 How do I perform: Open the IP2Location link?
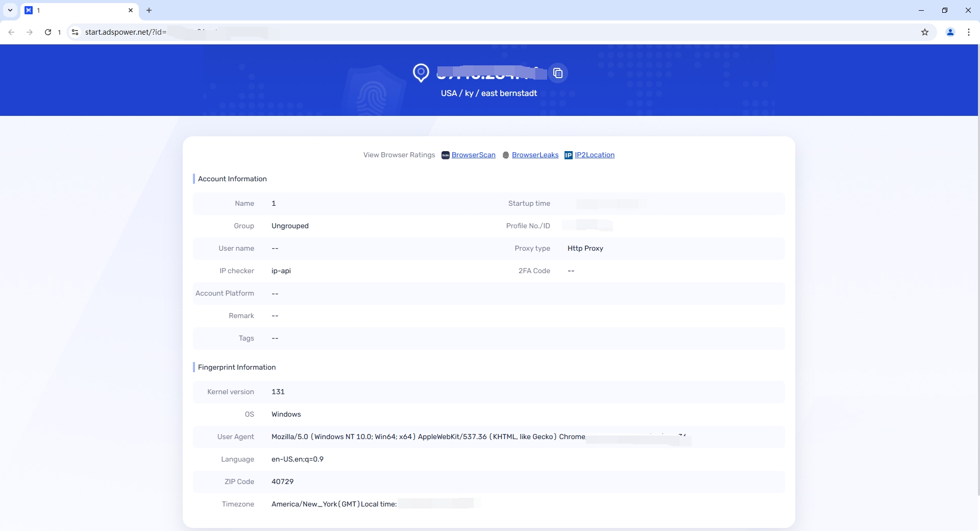tap(595, 155)
